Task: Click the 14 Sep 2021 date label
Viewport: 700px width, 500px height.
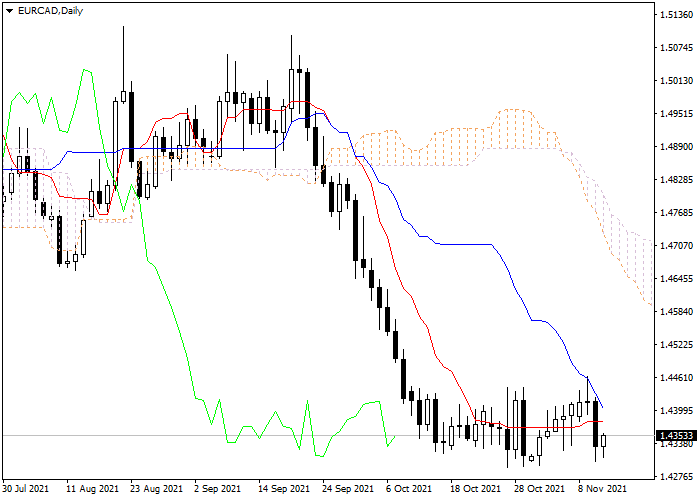Action: (283, 489)
